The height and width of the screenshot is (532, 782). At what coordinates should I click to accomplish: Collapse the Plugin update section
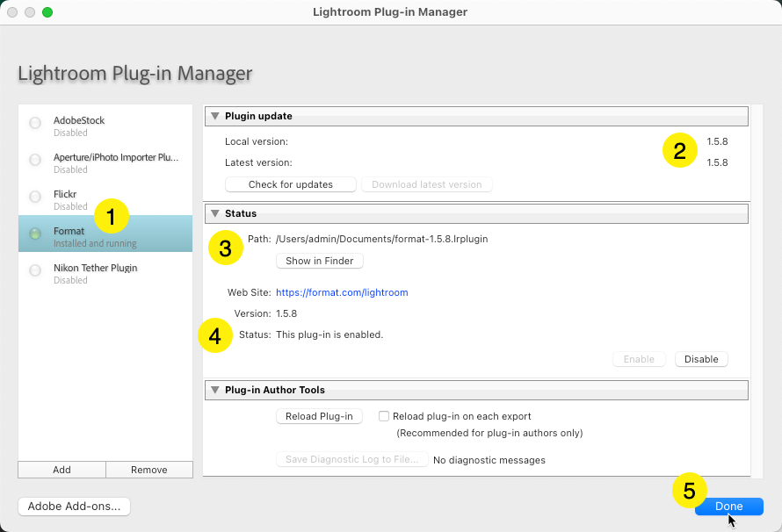(215, 116)
